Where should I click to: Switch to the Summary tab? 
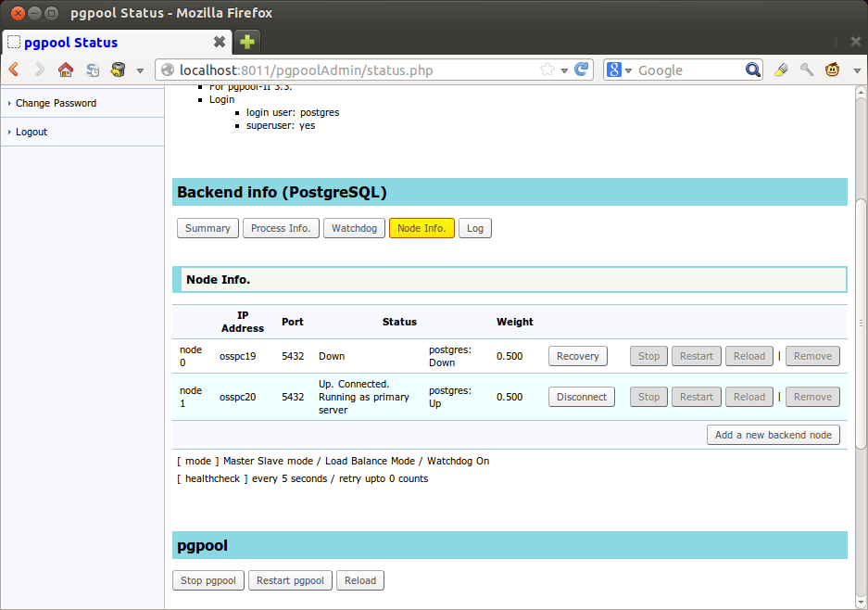pos(208,228)
